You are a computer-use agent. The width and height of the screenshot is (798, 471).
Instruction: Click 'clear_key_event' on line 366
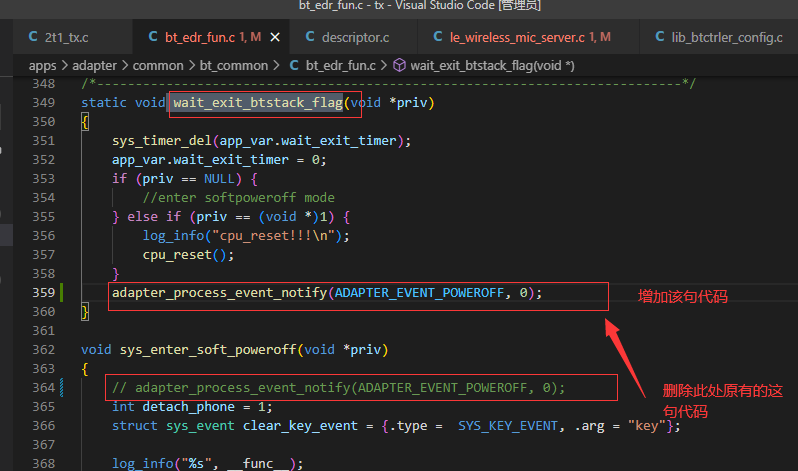[x=300, y=426]
